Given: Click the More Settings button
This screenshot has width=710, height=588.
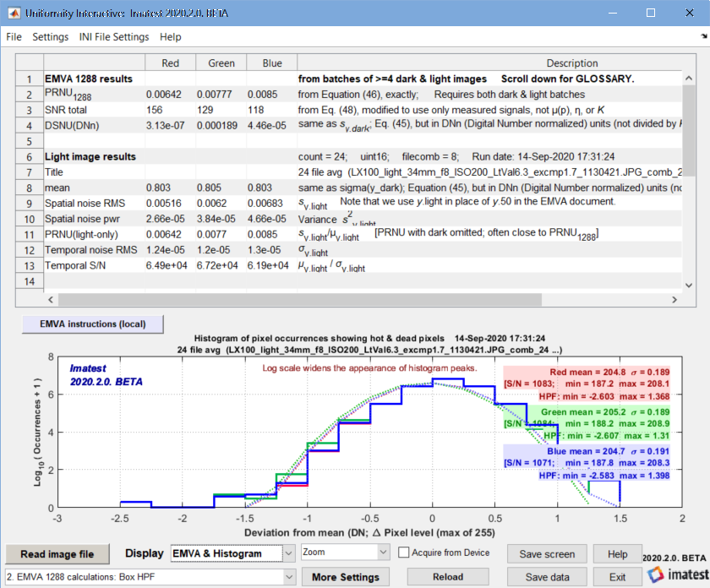Looking at the screenshot, I should click(x=346, y=577).
